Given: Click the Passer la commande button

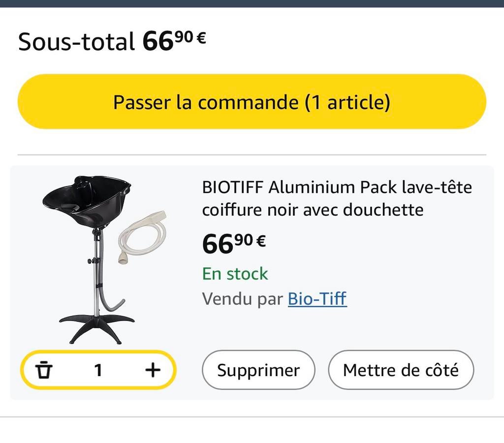Looking at the screenshot, I should [252, 102].
